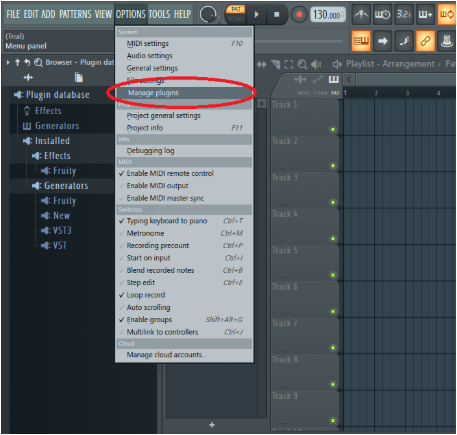Click the step edit toolbar icon

[404, 41]
